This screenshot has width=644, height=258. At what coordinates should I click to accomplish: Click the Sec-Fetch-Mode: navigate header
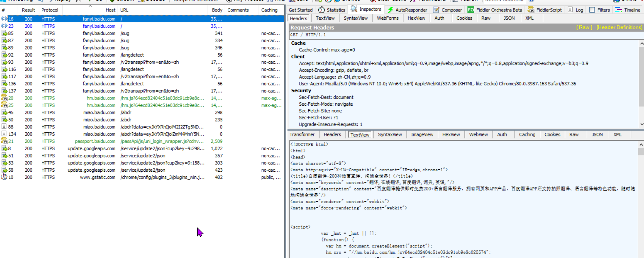coord(326,104)
